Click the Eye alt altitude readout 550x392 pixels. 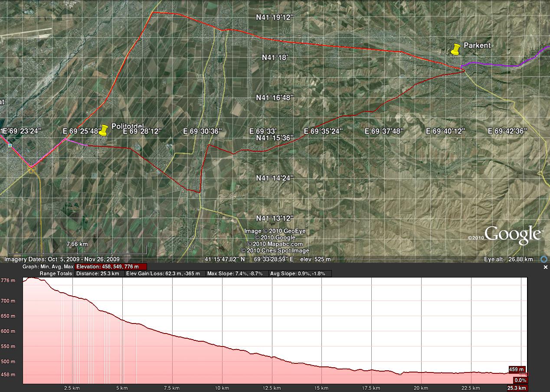508,259
